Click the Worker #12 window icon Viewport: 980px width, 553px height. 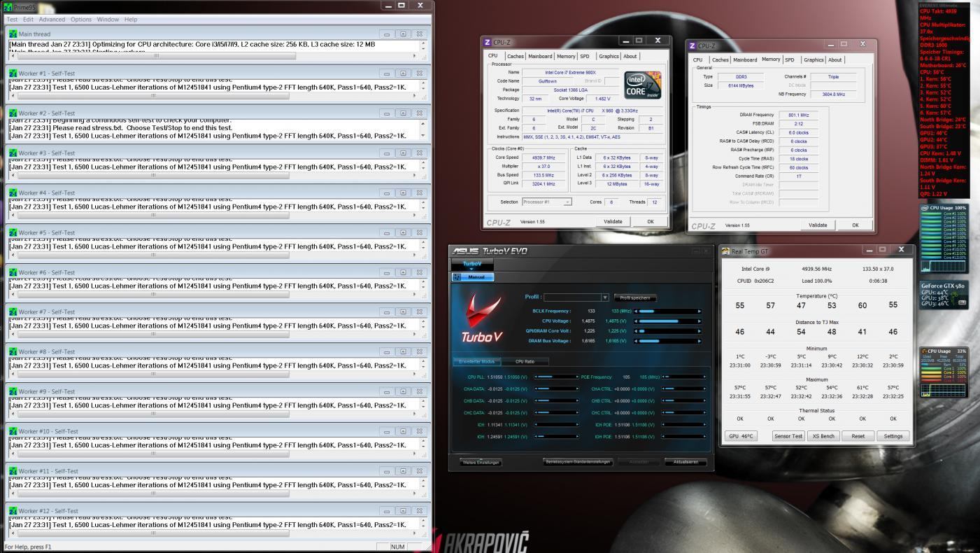[13, 511]
